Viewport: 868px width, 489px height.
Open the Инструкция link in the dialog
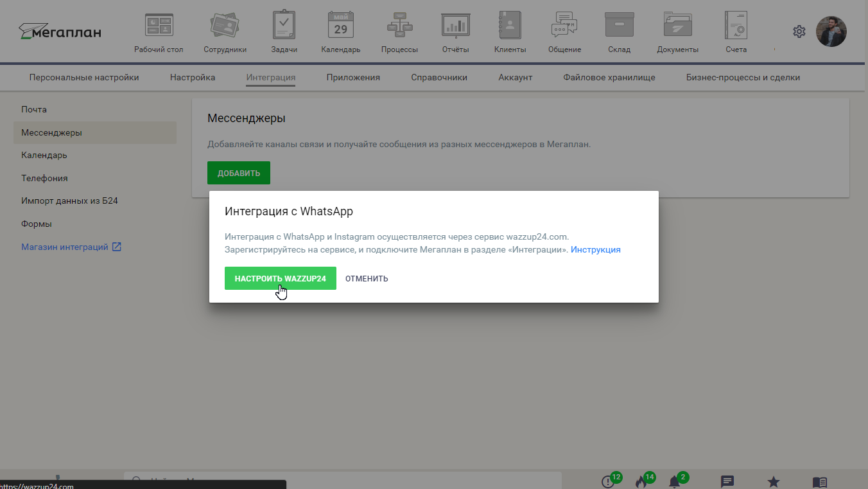pyautogui.click(x=596, y=249)
